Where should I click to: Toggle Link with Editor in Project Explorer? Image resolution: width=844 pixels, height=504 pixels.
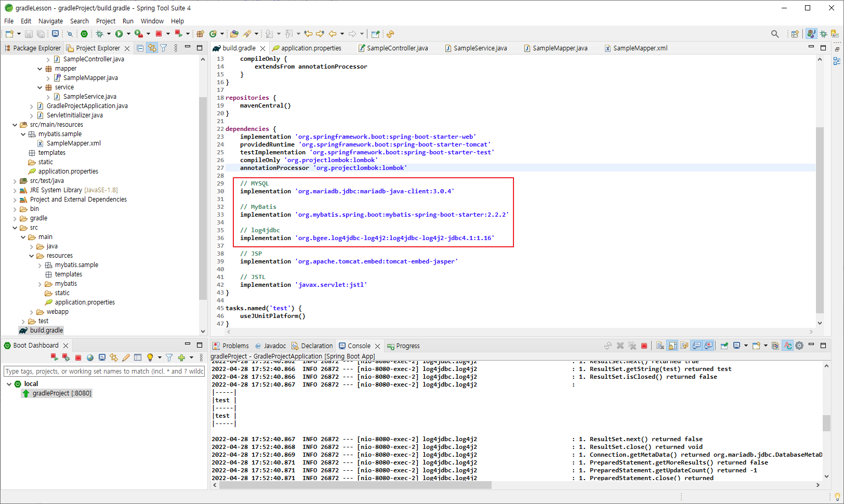pyautogui.click(x=152, y=48)
